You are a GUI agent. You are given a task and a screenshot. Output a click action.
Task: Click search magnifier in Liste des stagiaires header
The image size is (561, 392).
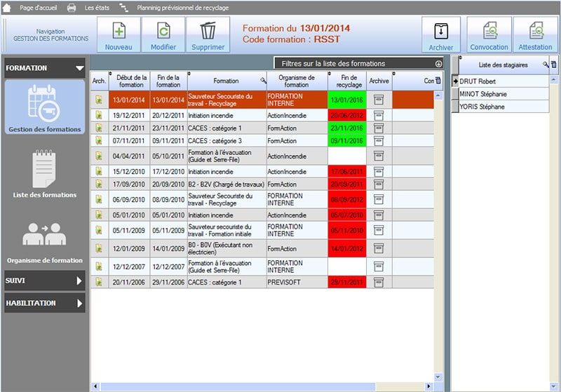[x=546, y=65]
